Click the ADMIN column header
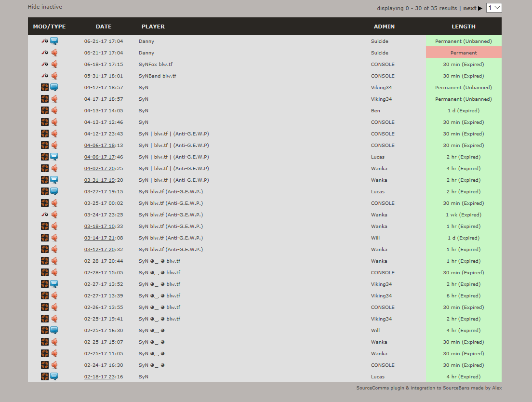This screenshot has height=402, width=532. pyautogui.click(x=384, y=27)
